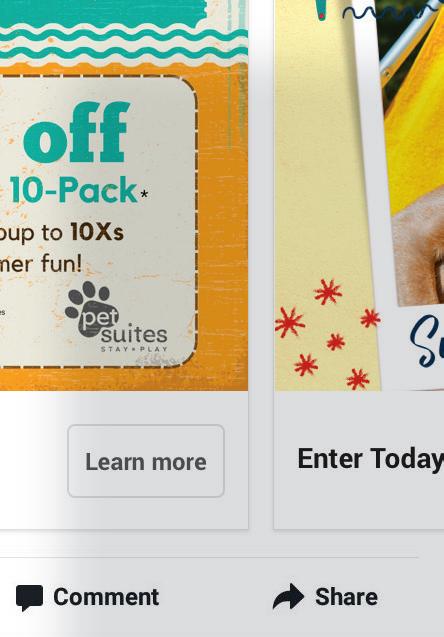
Task: Select the Comment label text
Action: coord(106,597)
